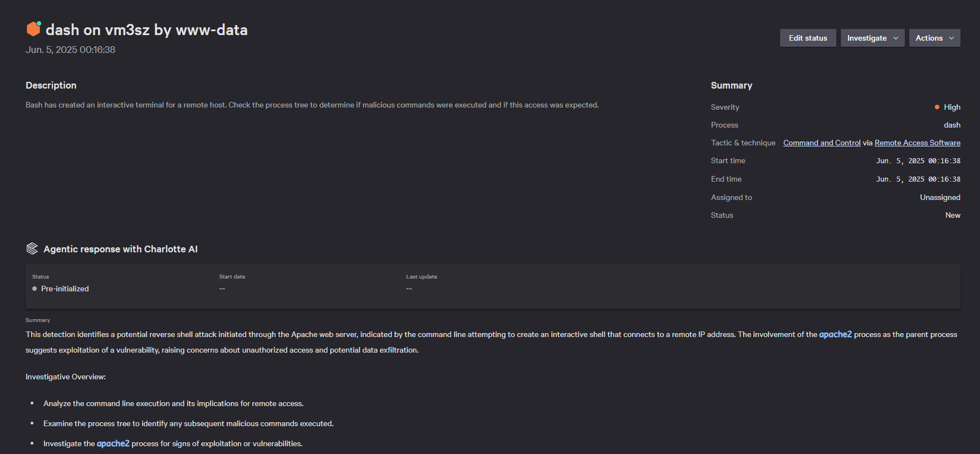Click the detection title heading

coord(146,30)
